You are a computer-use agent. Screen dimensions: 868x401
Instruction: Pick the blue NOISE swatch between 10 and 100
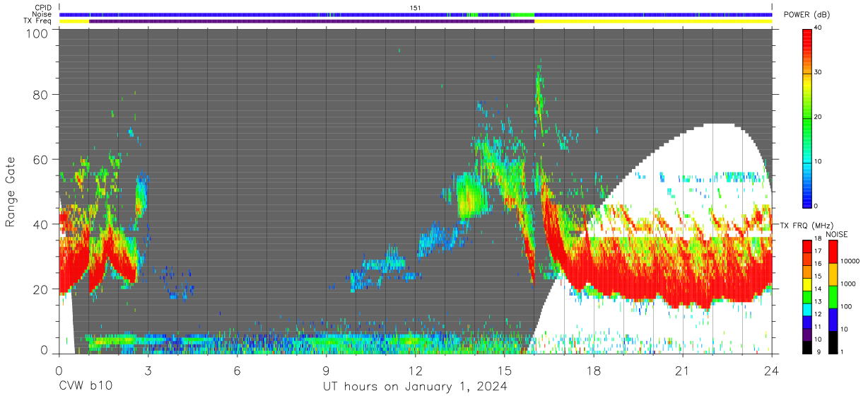coord(833,319)
